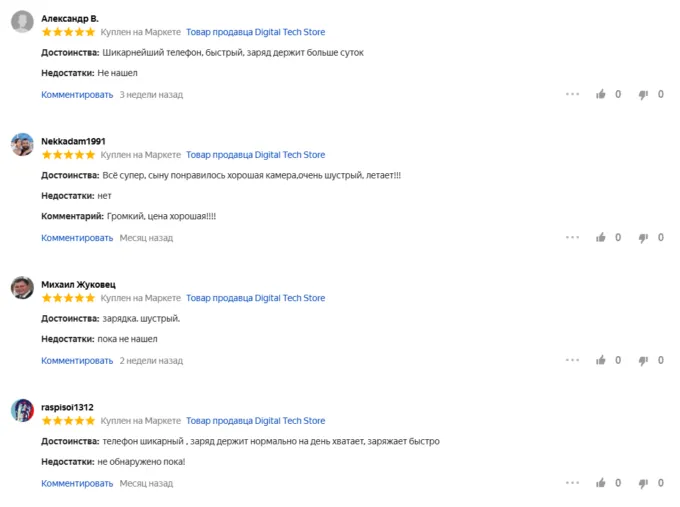Thumbs up raspisoi1312's review

tap(601, 483)
